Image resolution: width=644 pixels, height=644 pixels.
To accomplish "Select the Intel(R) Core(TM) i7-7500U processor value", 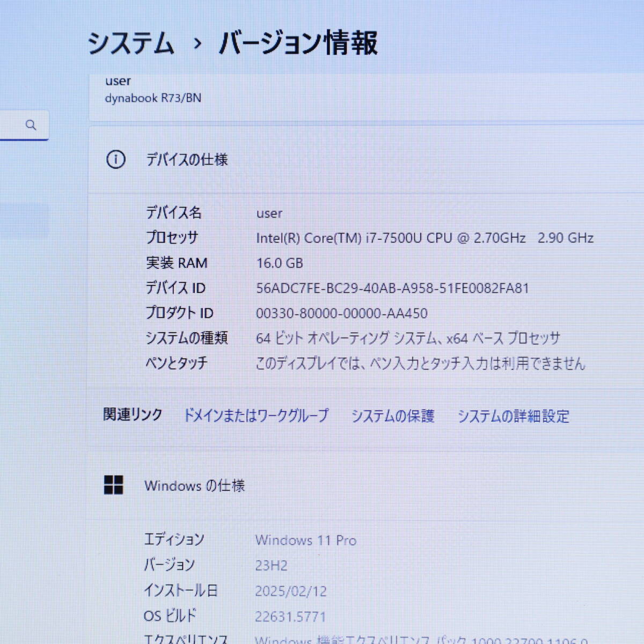I will 425,238.
